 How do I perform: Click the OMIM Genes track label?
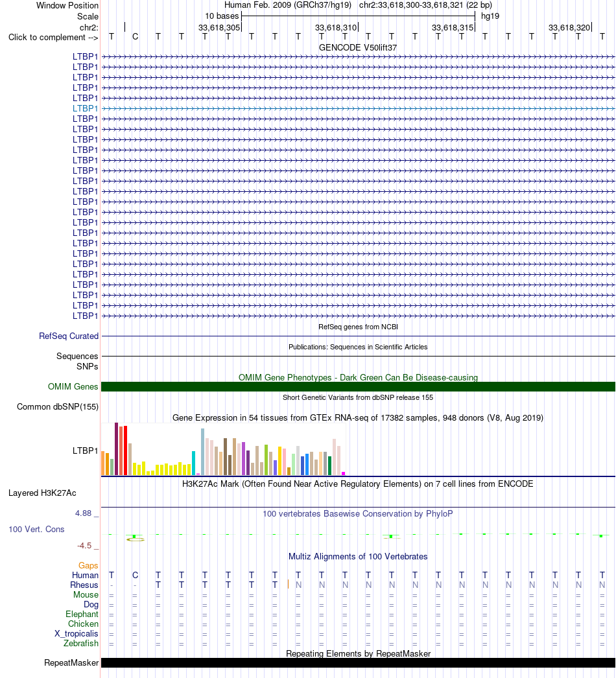(x=73, y=386)
